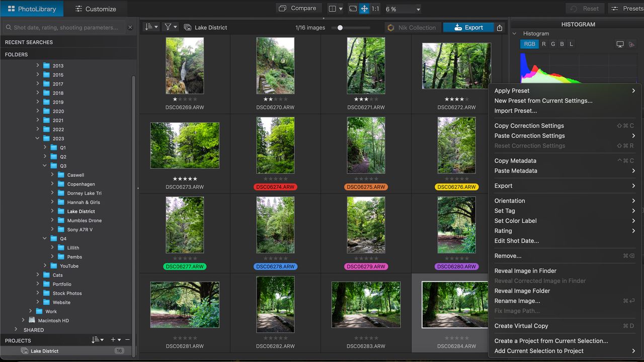Select the Lake District project
Viewport: 644px width, 362px height.
68,351
